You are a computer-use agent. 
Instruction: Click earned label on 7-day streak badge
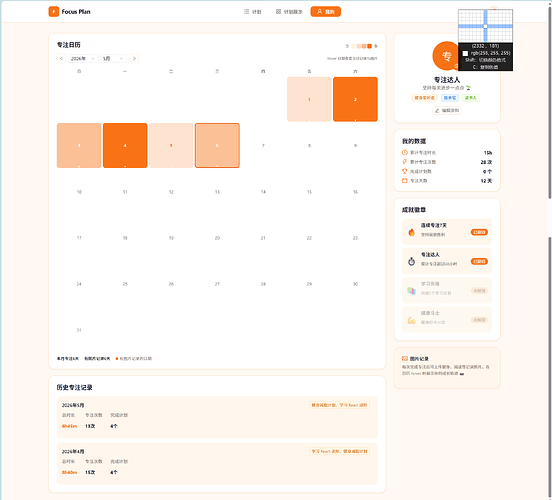click(479, 232)
